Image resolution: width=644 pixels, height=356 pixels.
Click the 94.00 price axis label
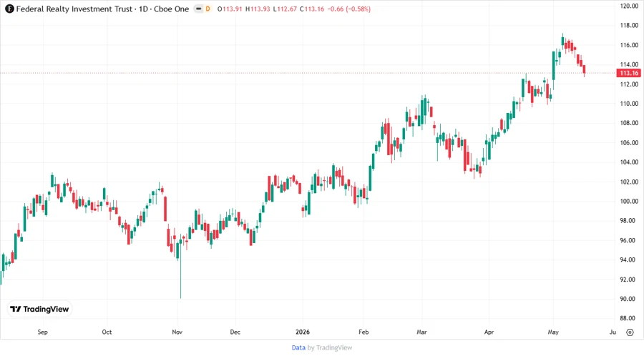629,259
